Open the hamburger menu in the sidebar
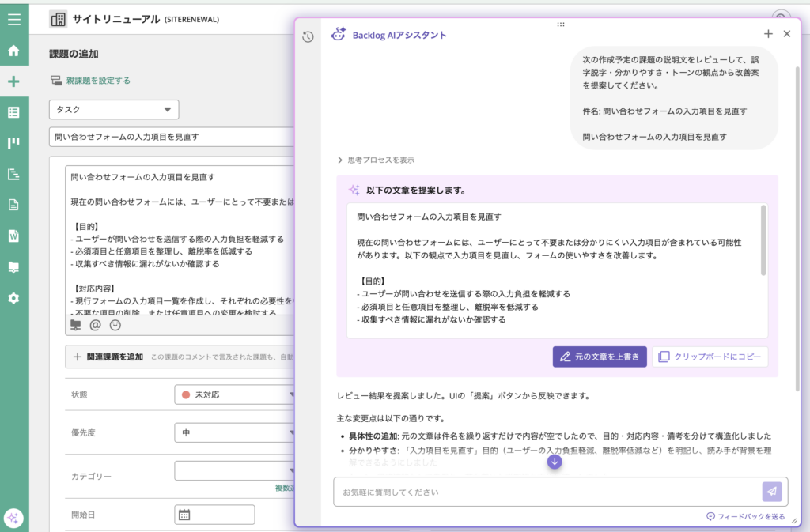The height and width of the screenshot is (532, 810). click(14, 20)
